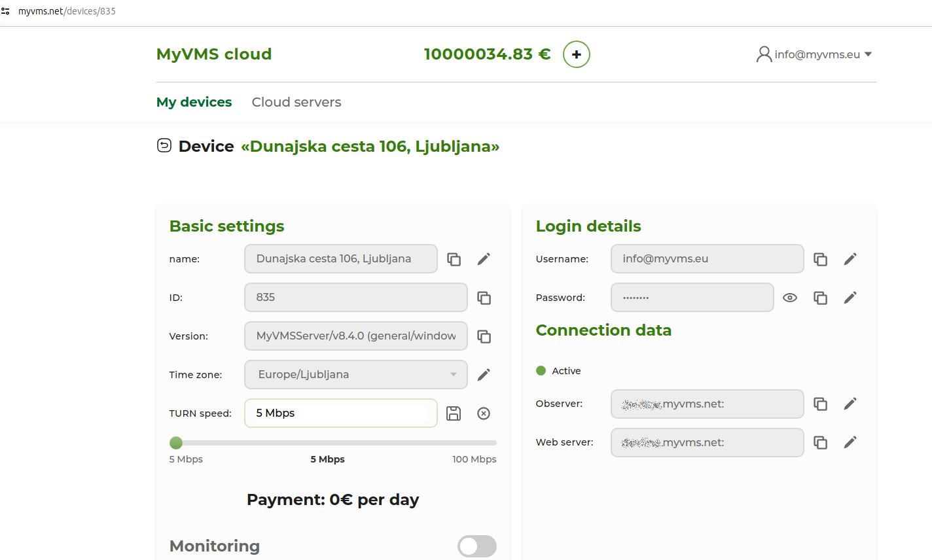The width and height of the screenshot is (932, 560).
Task: Switch to the Cloud servers tab
Action: [x=296, y=102]
